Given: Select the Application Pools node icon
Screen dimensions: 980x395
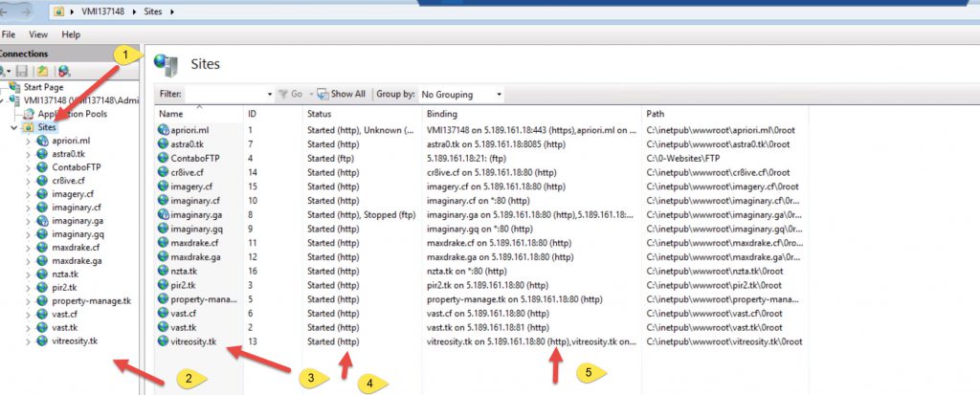Looking at the screenshot, I should [x=29, y=113].
